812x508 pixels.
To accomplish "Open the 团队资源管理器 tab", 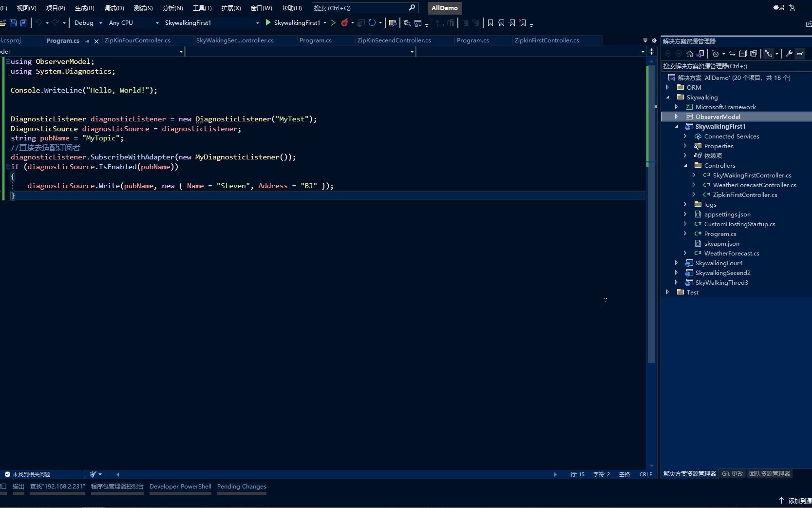I will pyautogui.click(x=770, y=474).
